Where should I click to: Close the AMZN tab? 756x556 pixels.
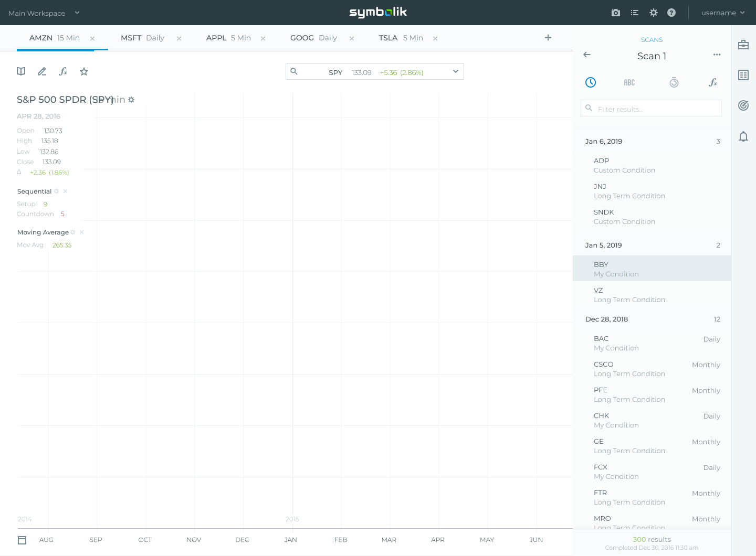(x=92, y=38)
